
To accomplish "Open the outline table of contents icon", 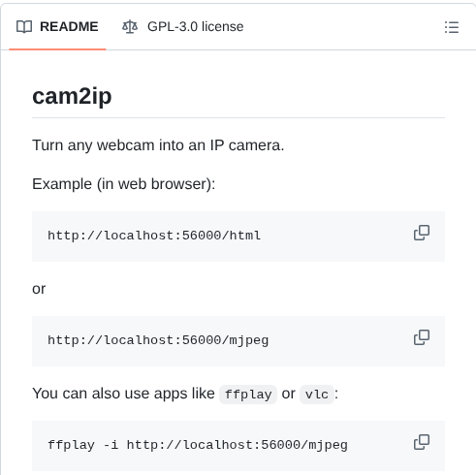I will [452, 27].
